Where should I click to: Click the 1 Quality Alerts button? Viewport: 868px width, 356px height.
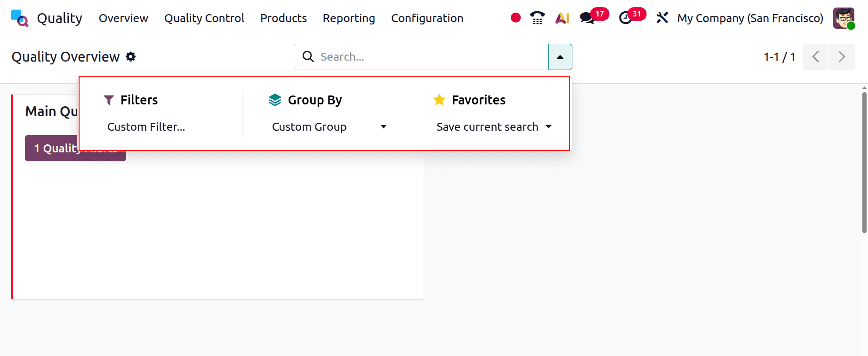(75, 148)
